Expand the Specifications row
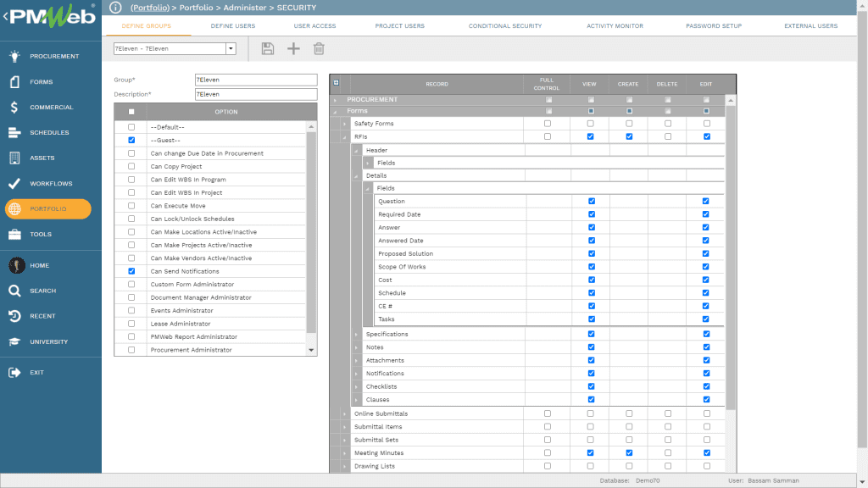 tap(357, 334)
